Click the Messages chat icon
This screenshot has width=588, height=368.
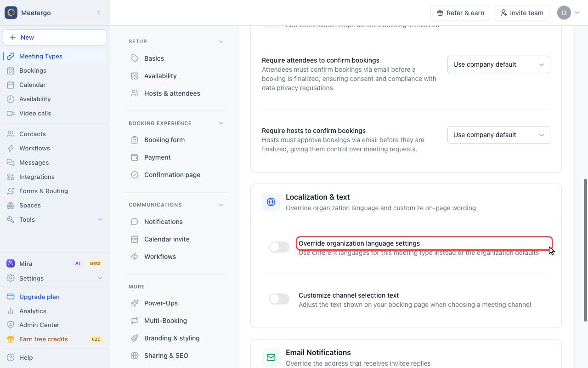(11, 162)
